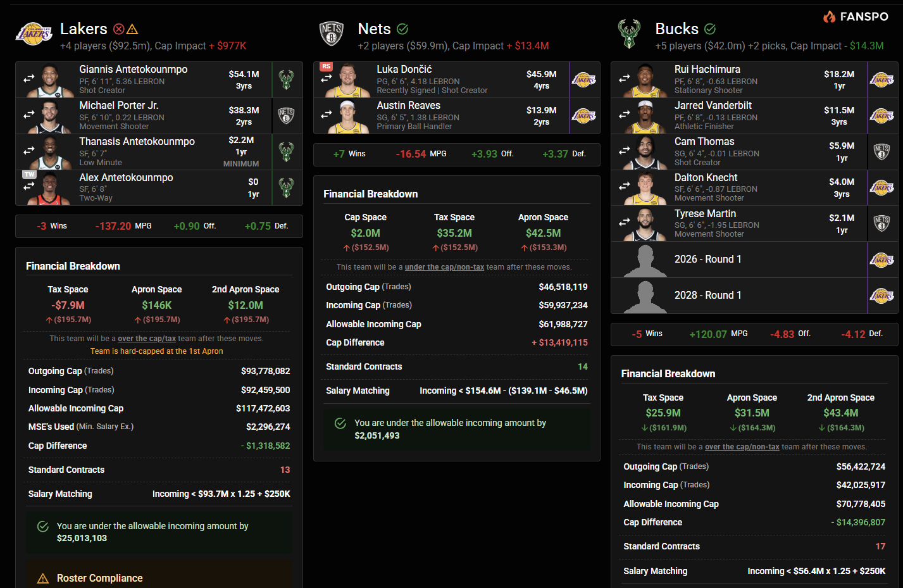Open 'under the cap/non-tax' link in Nets panel
Image resolution: width=903 pixels, height=588 pixels.
pyautogui.click(x=444, y=267)
